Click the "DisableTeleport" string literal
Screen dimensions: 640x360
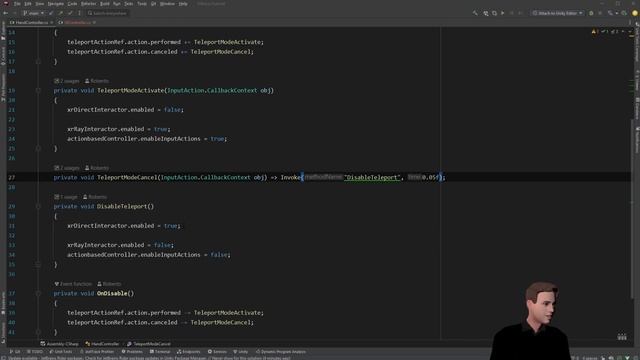[372, 178]
